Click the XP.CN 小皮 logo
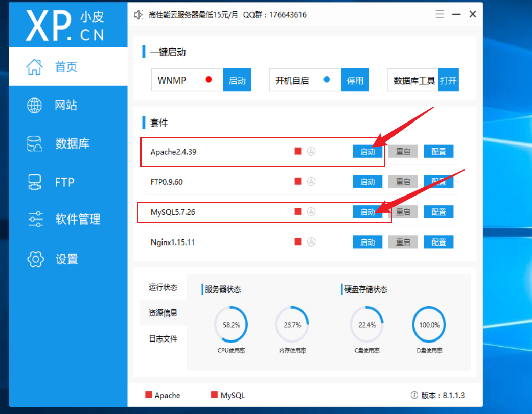 point(65,26)
